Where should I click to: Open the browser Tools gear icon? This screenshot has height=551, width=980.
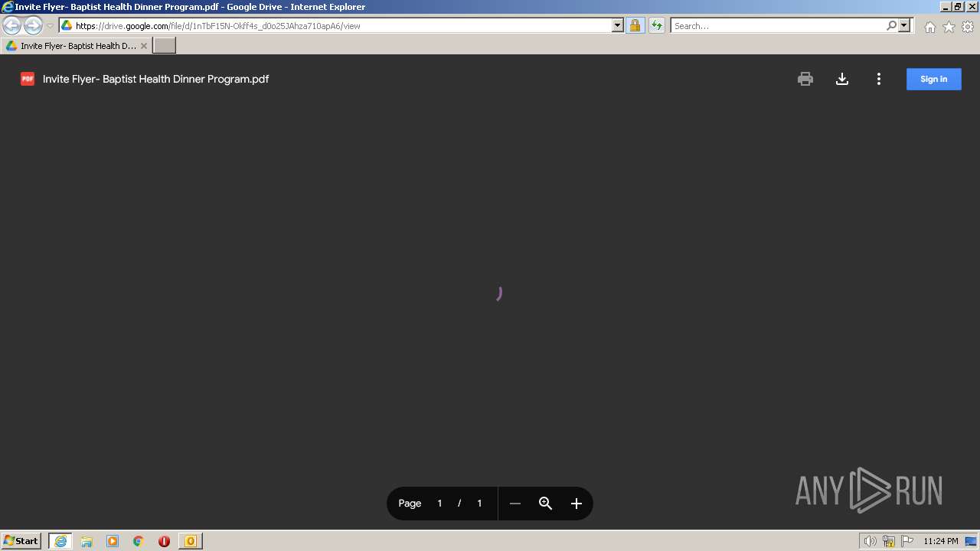tap(968, 27)
